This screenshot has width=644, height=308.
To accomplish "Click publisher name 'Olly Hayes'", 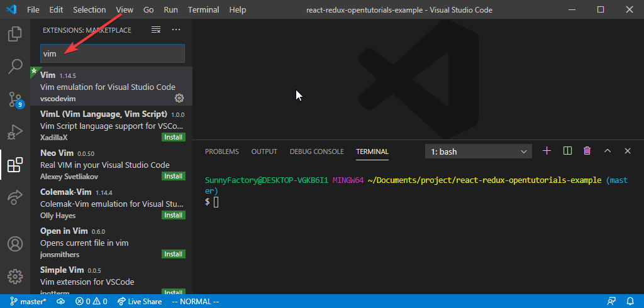I will point(58,216).
